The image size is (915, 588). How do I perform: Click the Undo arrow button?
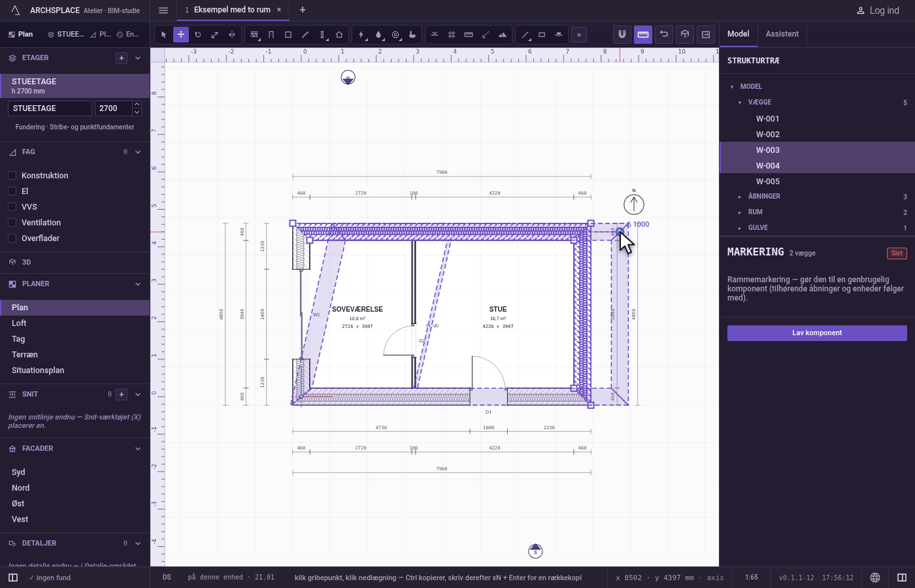(x=664, y=35)
